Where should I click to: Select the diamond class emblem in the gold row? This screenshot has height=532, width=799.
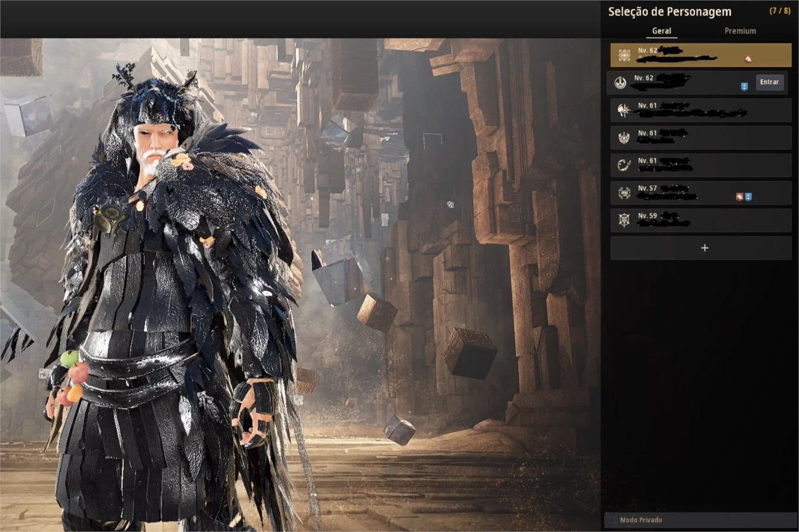pos(624,55)
